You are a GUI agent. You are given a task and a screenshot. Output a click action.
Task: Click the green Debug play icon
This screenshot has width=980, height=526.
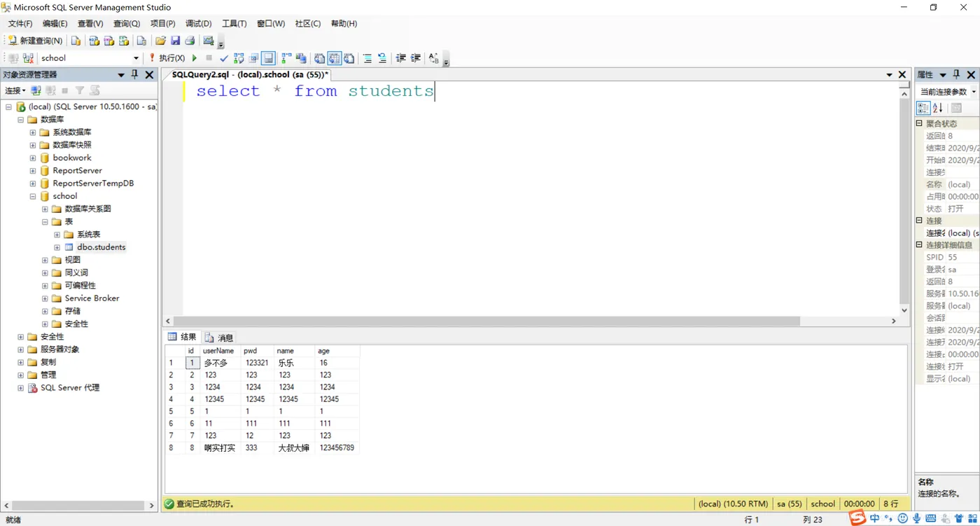coord(195,58)
